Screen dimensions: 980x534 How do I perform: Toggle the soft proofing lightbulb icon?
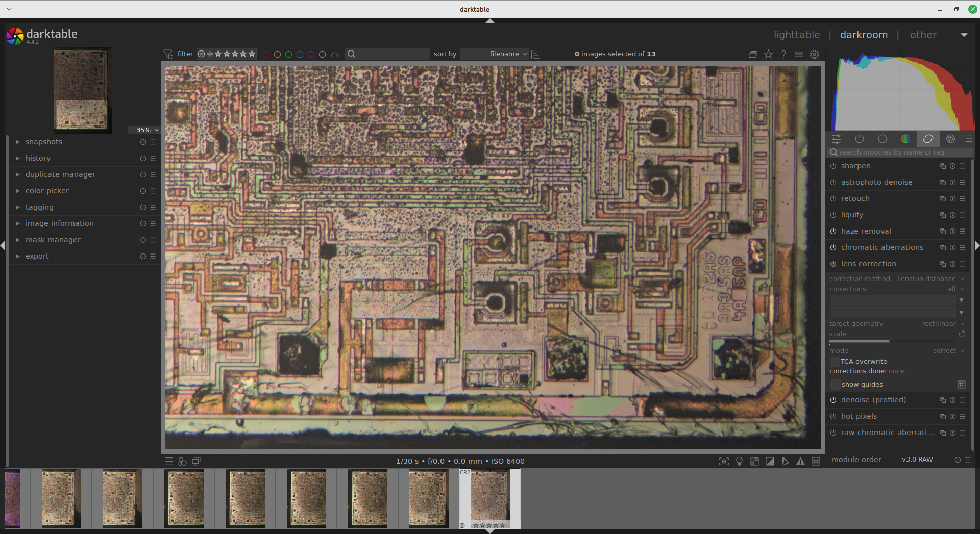(739, 462)
